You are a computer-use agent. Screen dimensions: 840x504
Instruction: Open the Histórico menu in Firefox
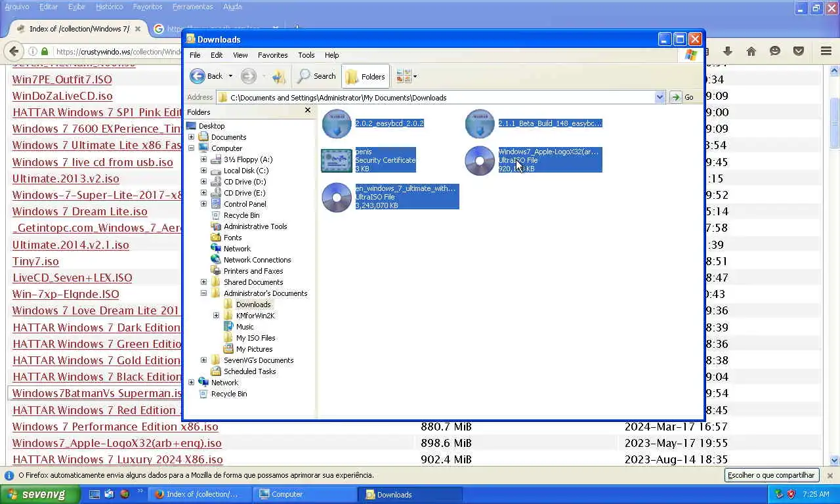point(109,7)
